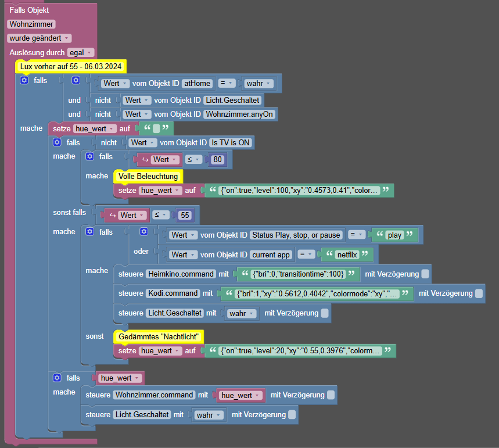
Task: Toggle delay checkbox on last Licht.Geschaltet row
Action: click(x=292, y=414)
